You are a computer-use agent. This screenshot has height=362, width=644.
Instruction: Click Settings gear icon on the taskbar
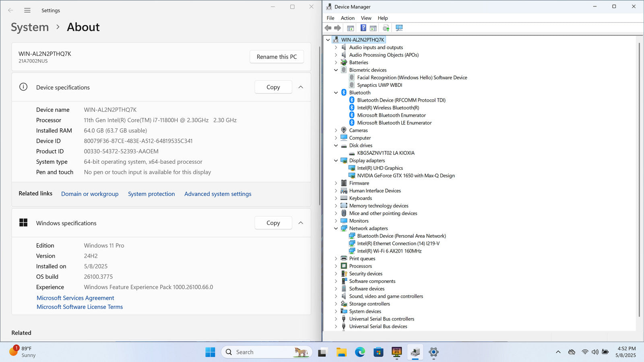pos(433,352)
